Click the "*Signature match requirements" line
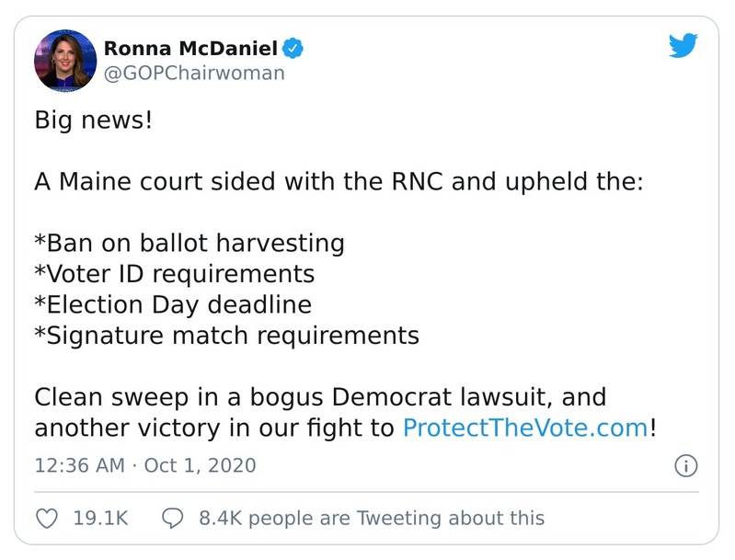 [226, 336]
